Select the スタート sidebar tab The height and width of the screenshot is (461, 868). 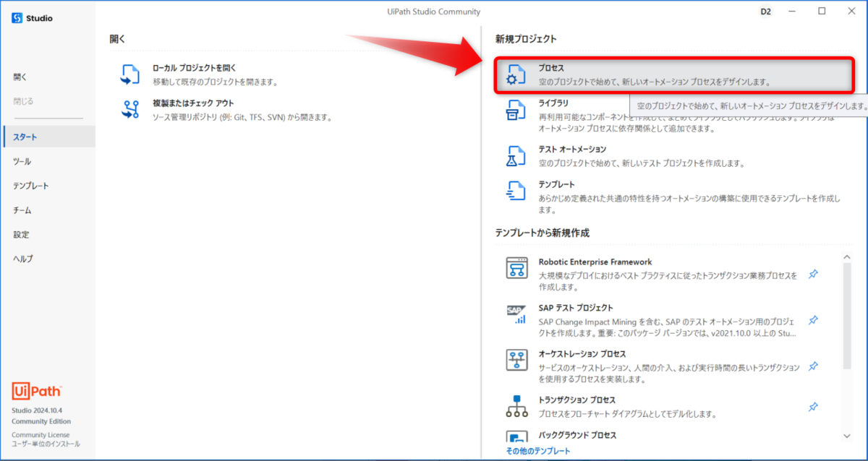point(48,137)
